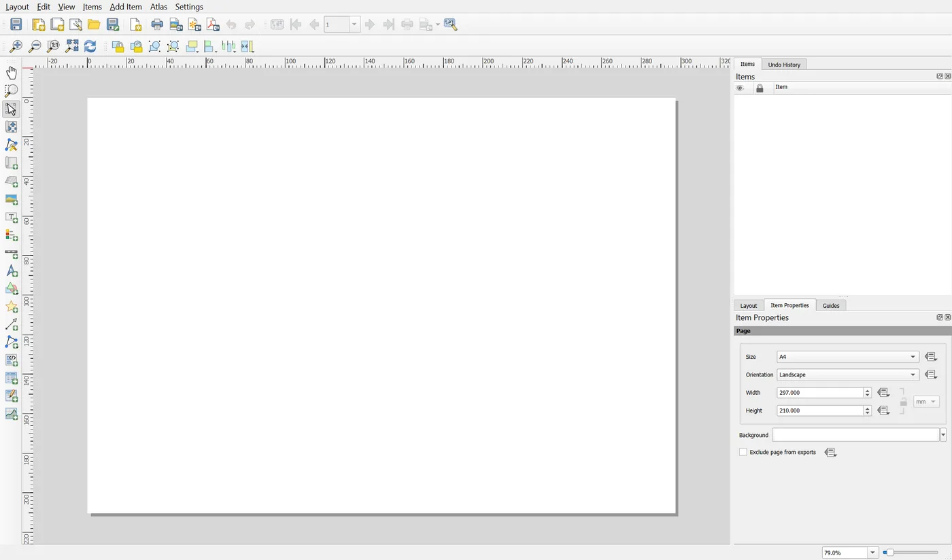Open the Orientation dropdown

[x=847, y=374]
